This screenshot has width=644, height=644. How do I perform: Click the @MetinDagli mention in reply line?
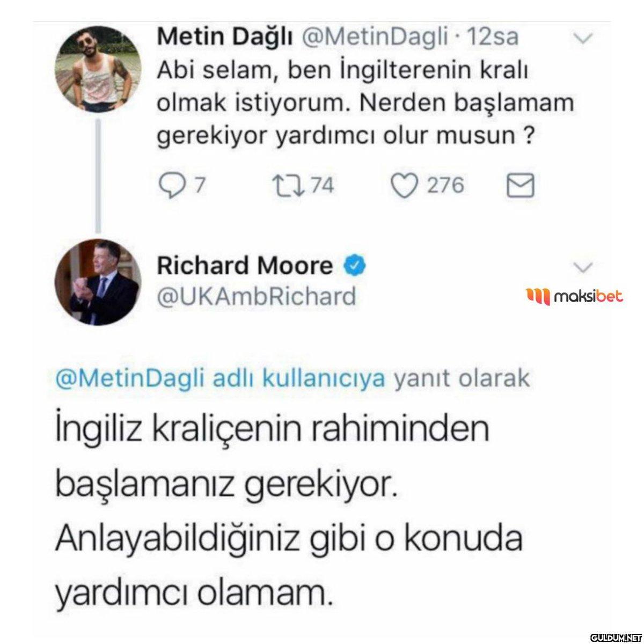[132, 379]
